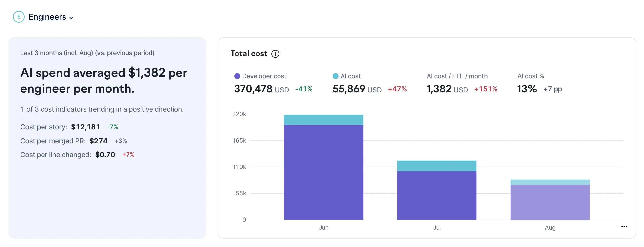The image size is (644, 247).
Task: Click the cost indicators trending summary line
Action: click(x=102, y=109)
